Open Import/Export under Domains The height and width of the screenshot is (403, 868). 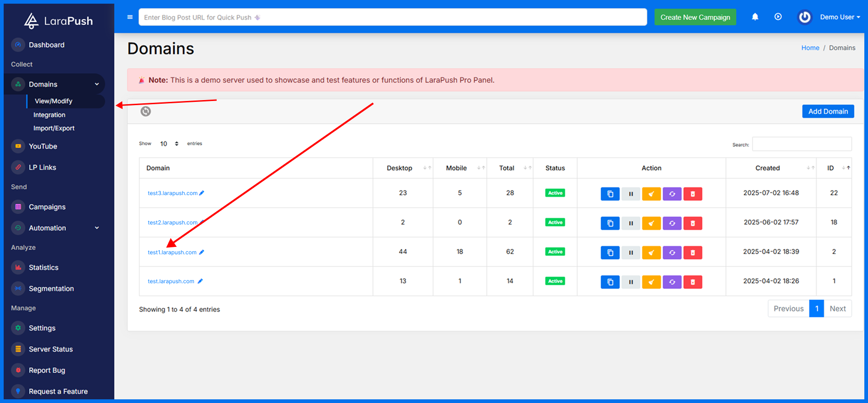(54, 128)
